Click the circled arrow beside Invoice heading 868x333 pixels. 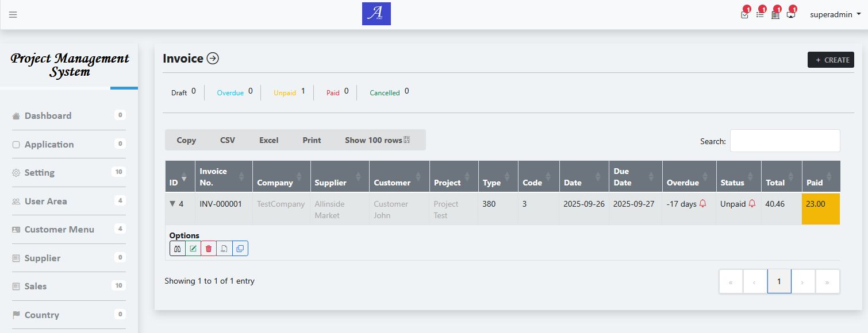(x=213, y=58)
